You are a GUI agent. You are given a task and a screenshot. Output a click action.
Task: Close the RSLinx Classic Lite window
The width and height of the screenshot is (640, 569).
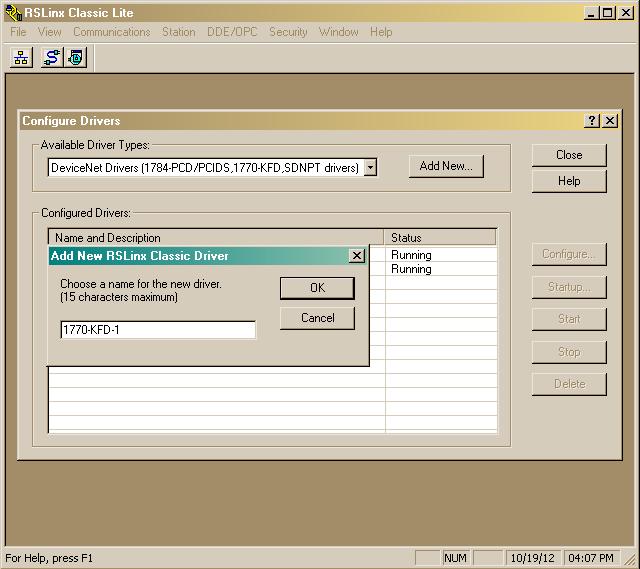625,13
